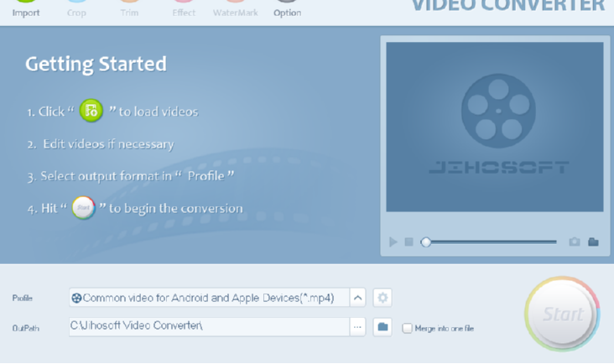Play the preview video
Image resolution: width=614 pixels, height=364 pixels.
[393, 242]
